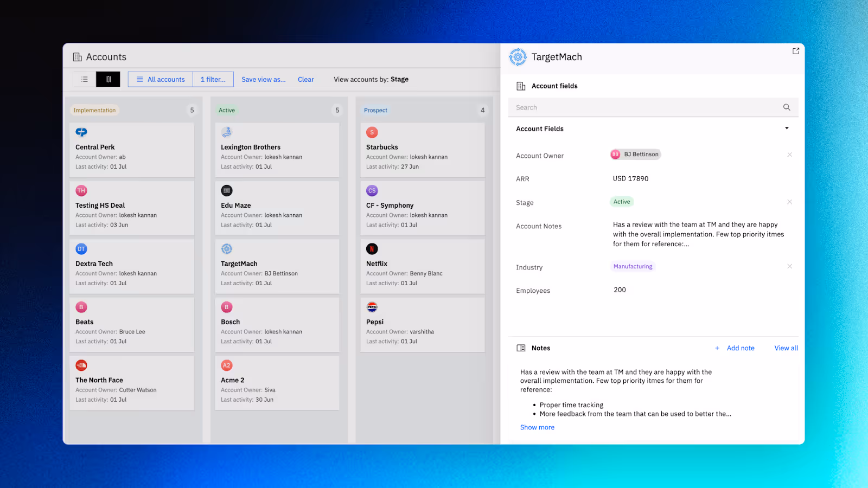Click Testing HS Deal TH avatar

tap(81, 190)
